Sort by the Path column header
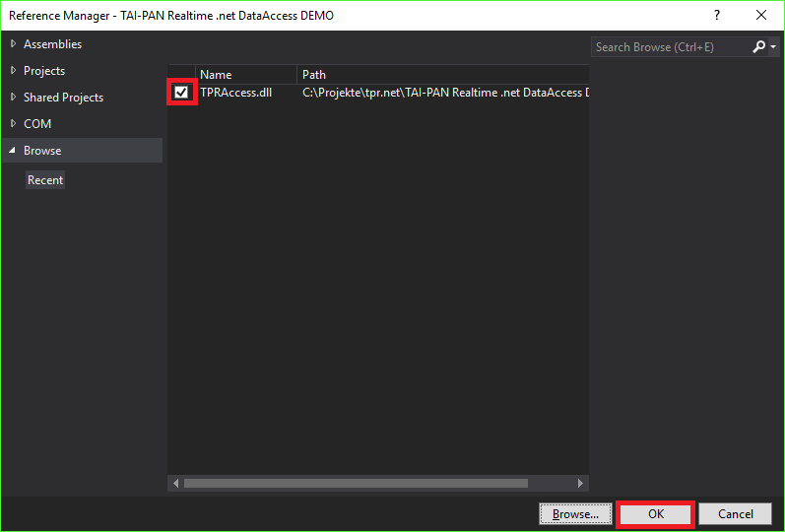This screenshot has height=532, width=785. point(443,75)
